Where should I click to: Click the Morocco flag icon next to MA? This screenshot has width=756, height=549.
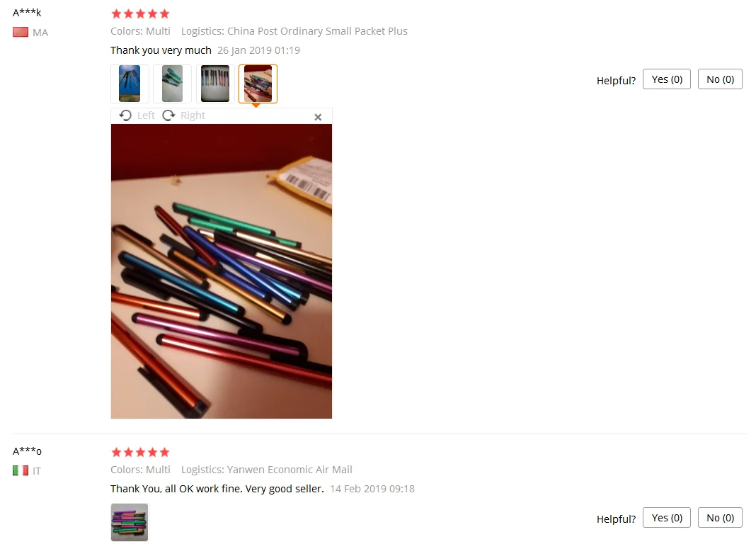[21, 33]
